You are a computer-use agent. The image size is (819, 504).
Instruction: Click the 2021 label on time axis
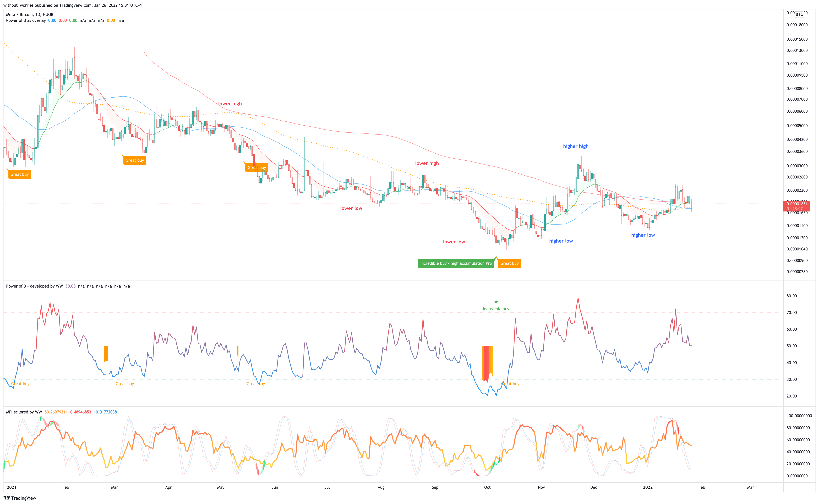click(x=12, y=487)
